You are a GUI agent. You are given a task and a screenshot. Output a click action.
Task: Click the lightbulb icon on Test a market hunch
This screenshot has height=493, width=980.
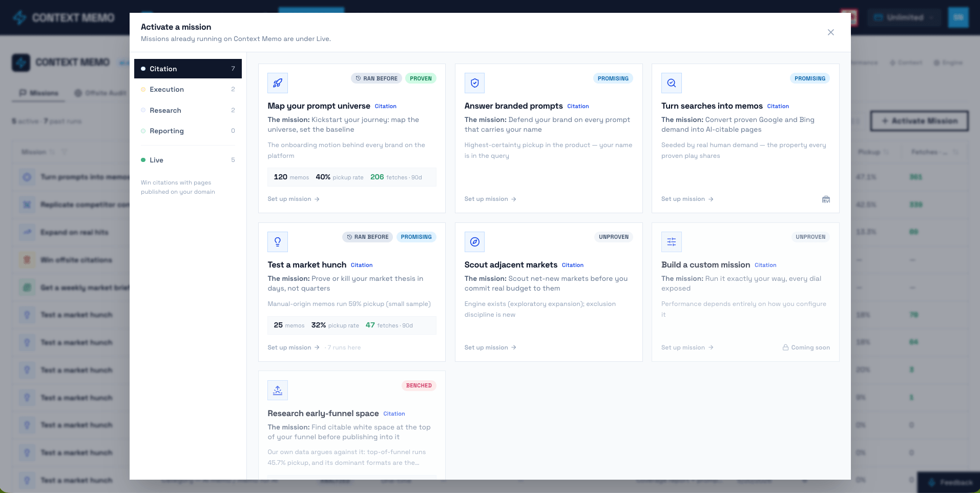click(x=278, y=242)
